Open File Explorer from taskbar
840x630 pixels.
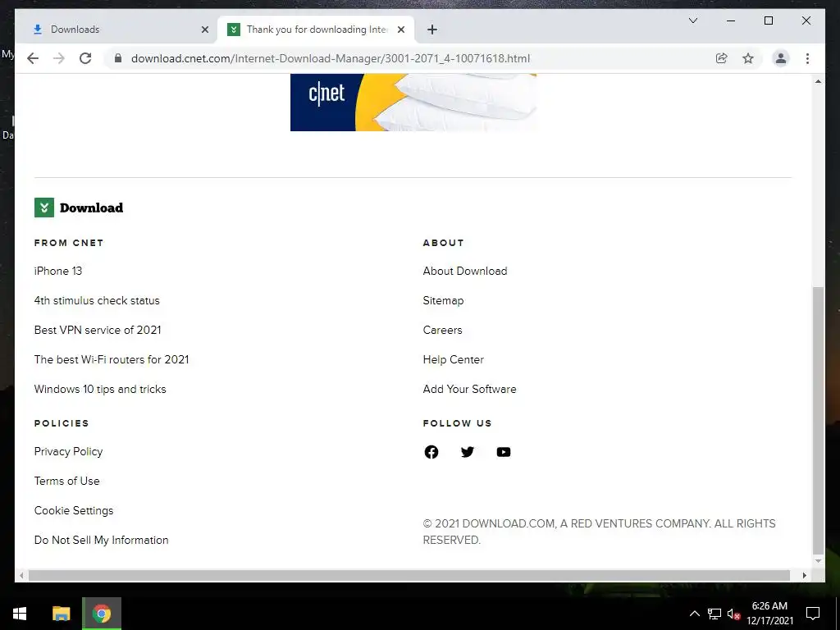61,614
